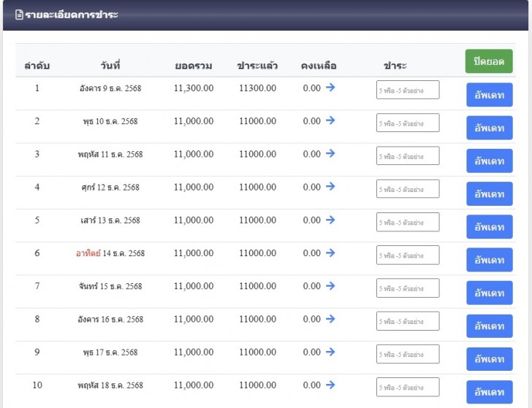Click date cell อังคาร 16 ธ.ค. 2568
Viewport: 532px width, 408px height.
[110, 320]
